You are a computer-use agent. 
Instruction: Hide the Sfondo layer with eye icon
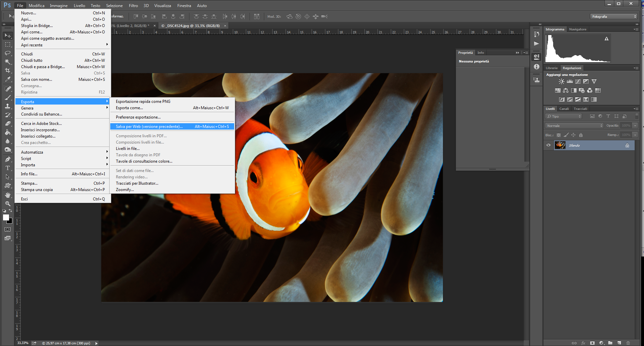click(x=548, y=145)
